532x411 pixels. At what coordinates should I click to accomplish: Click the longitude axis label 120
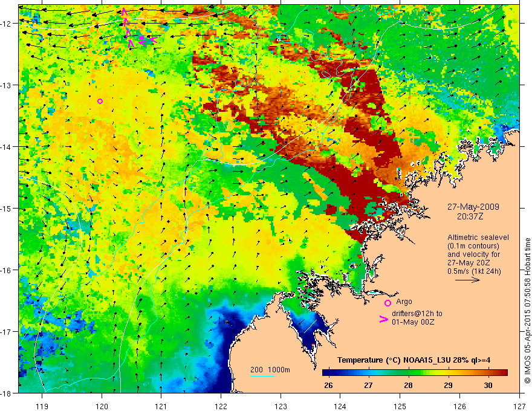[x=102, y=406]
